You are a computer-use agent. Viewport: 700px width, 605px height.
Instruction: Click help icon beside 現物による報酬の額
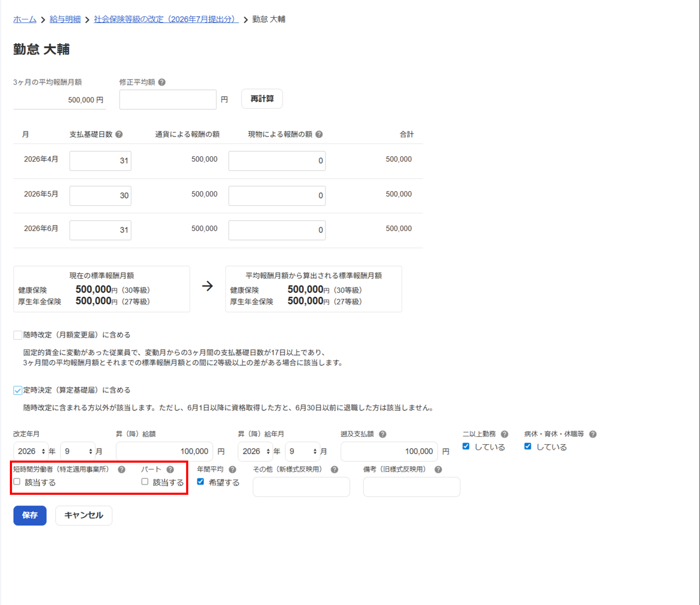(x=319, y=134)
